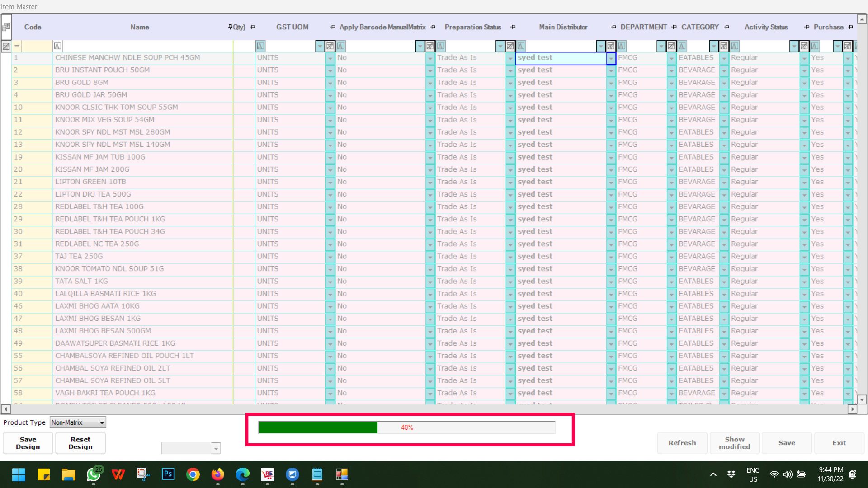Viewport: 868px width, 488px height.
Task: Toggle pin on the Preparation Status column
Action: 513,27
